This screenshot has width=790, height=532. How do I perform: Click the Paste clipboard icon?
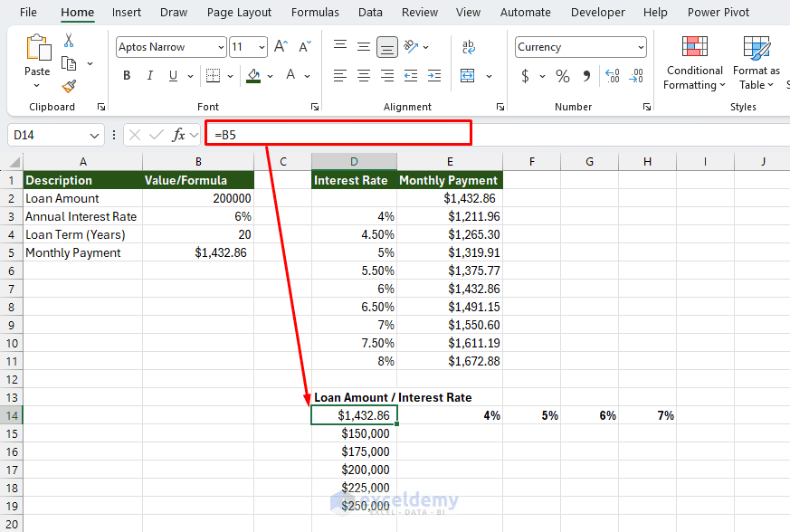point(38,48)
